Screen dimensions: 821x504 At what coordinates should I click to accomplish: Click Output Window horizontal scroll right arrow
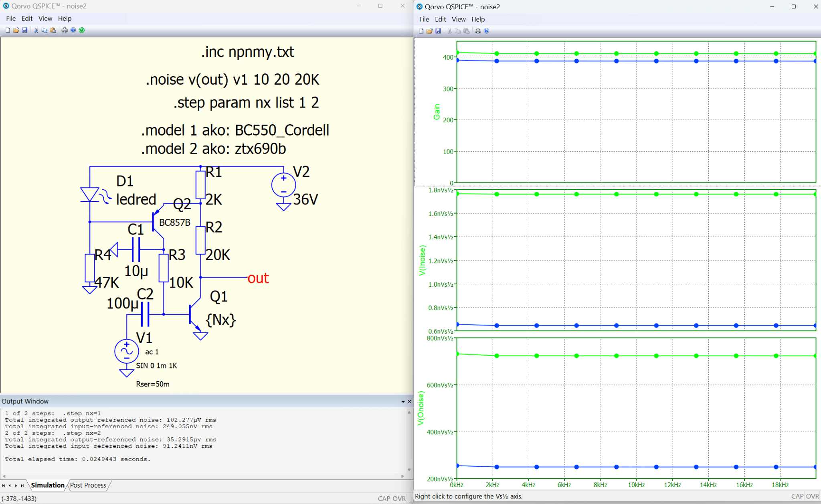(x=402, y=476)
